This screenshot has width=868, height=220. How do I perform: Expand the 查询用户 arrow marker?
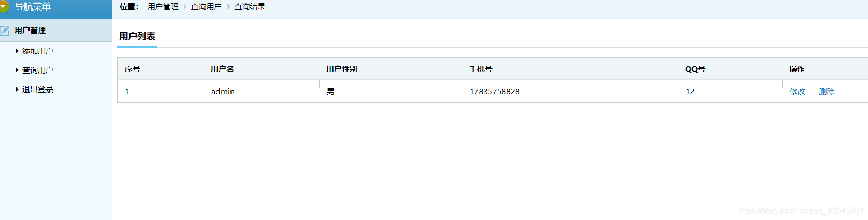(x=17, y=70)
